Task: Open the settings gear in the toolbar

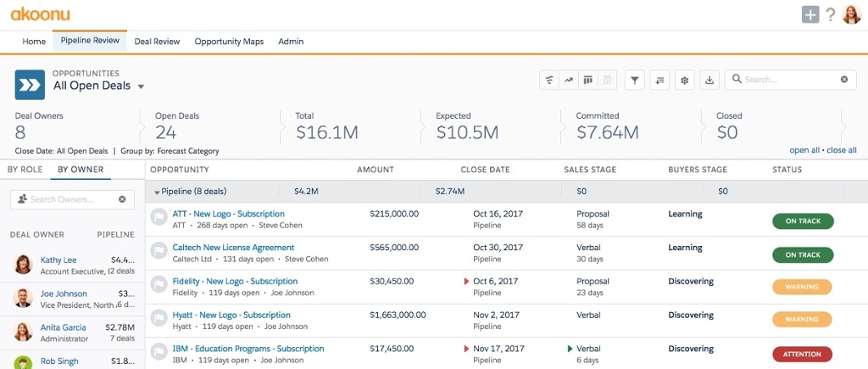Action: click(x=685, y=80)
